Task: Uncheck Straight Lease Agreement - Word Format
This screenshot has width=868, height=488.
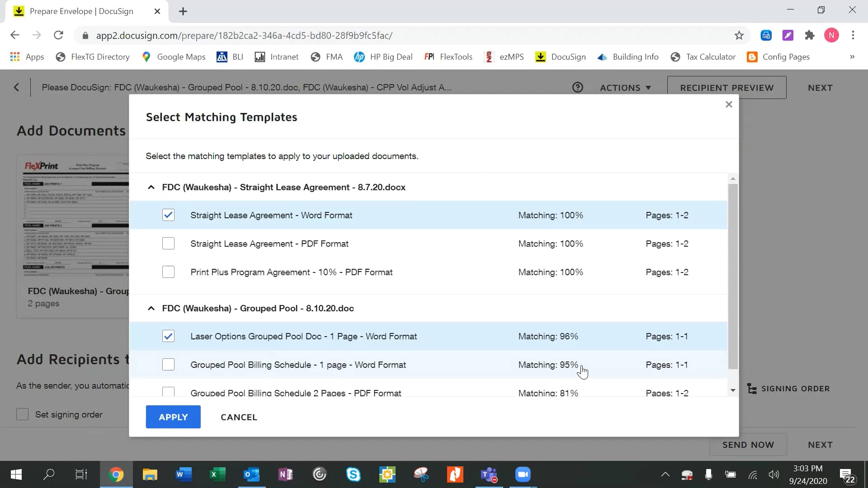Action: (x=168, y=215)
